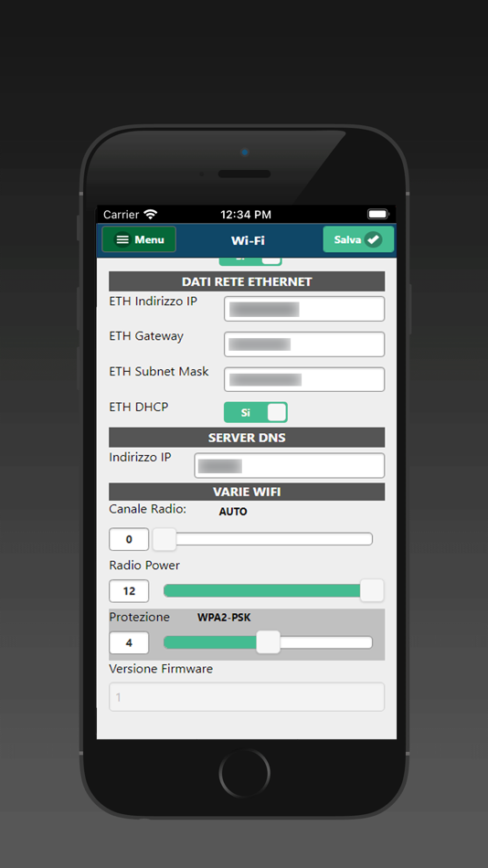Click the Carrier status text
The image size is (488, 868).
(122, 214)
